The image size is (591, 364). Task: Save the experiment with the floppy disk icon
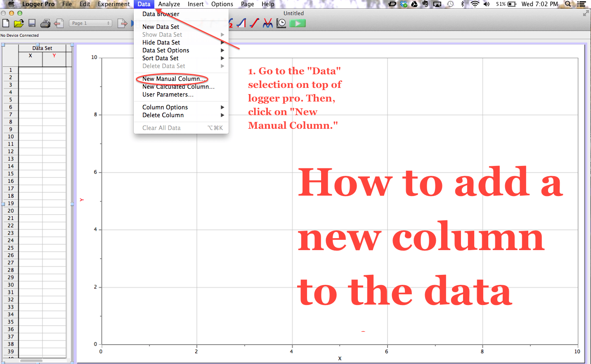pos(32,23)
